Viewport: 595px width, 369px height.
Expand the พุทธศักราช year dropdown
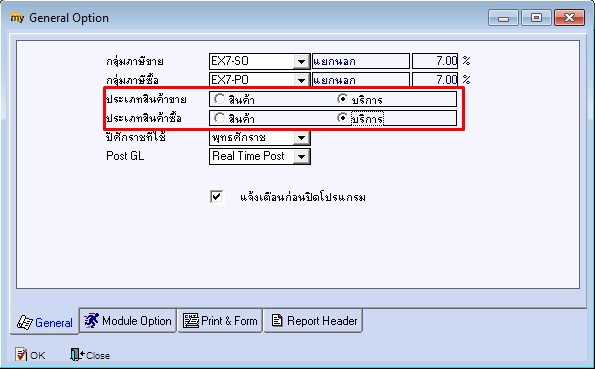coord(302,137)
